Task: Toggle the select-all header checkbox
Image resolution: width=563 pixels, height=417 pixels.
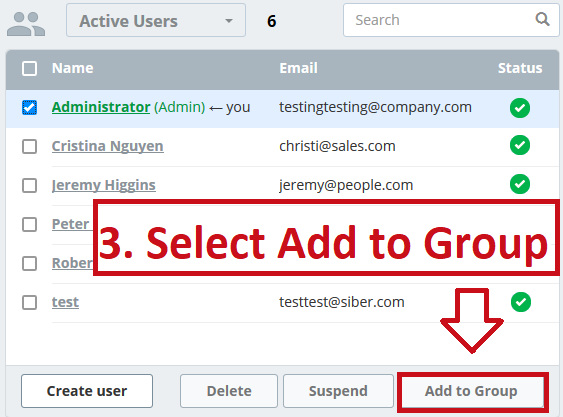Action: coord(29,68)
